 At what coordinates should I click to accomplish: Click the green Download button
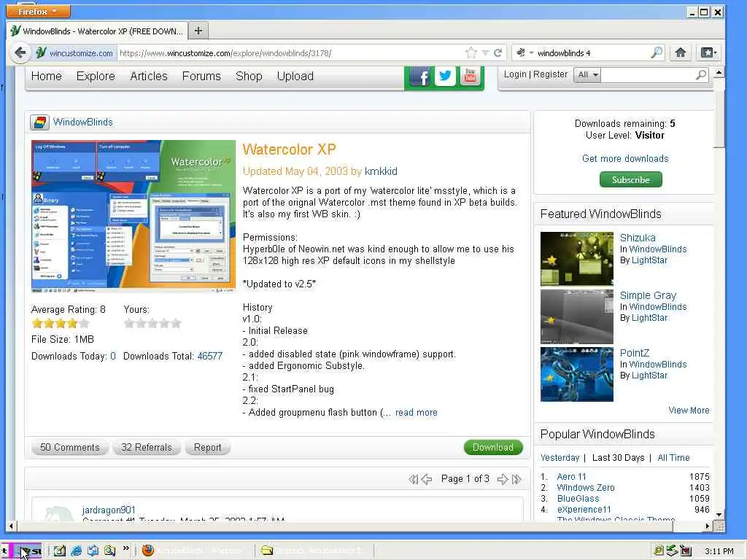point(493,448)
